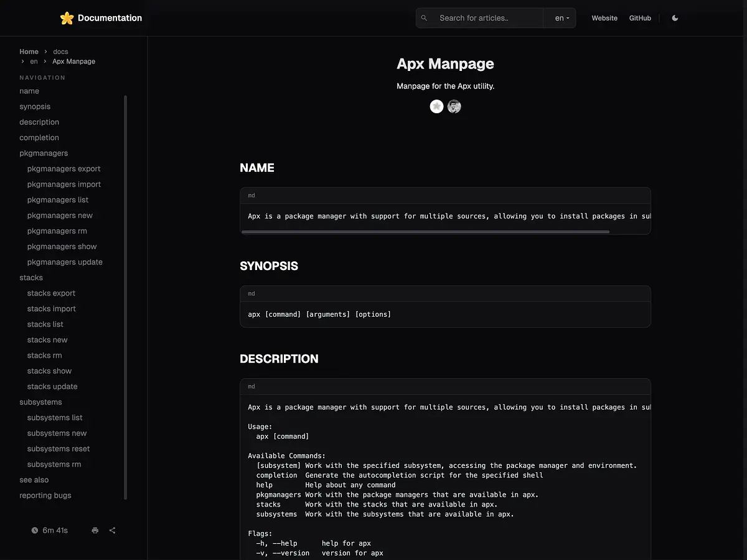
Task: Click the sidebar navigation vertical scrollbar
Action: point(126,297)
